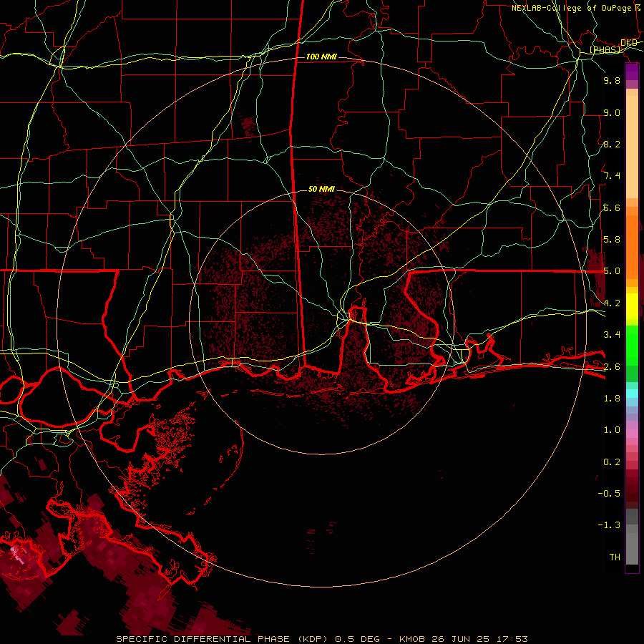
Task: Click the "100 NMI" range ring label
Action: pos(321,57)
